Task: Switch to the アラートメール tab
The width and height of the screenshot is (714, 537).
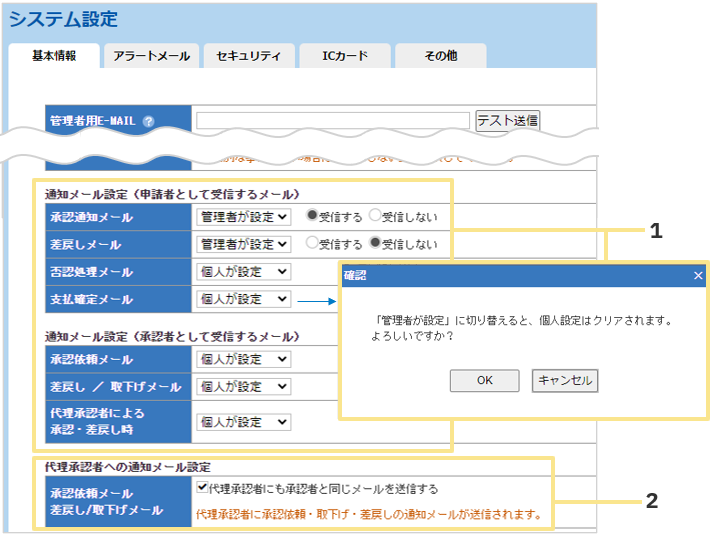Action: tap(152, 56)
